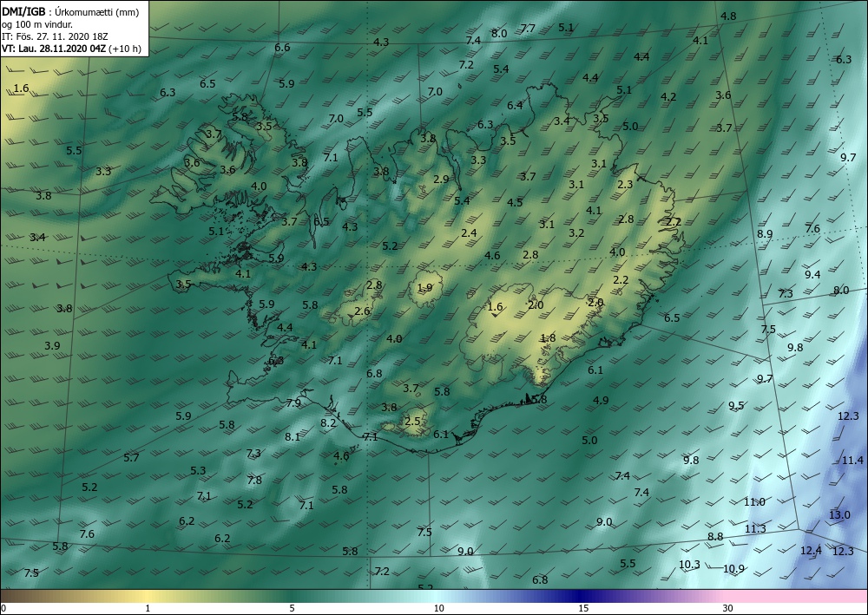
Task: Click the '7.9' value label
Action: pos(293,403)
